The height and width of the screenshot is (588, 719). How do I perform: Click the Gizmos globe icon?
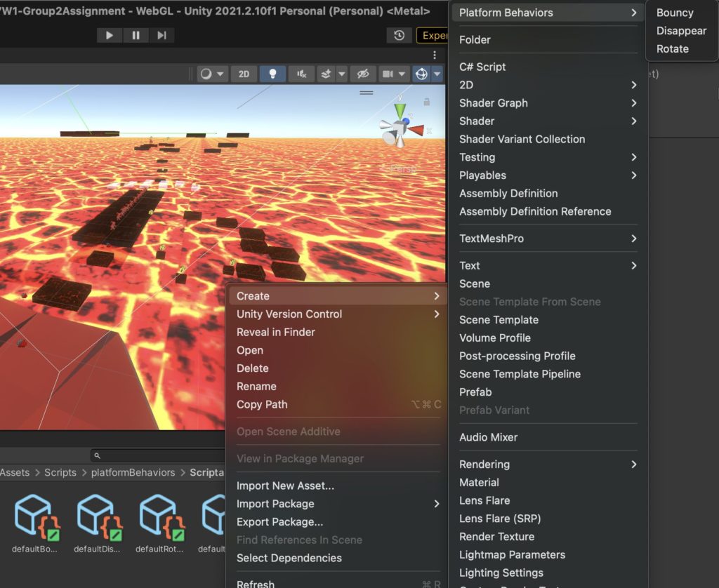point(421,74)
